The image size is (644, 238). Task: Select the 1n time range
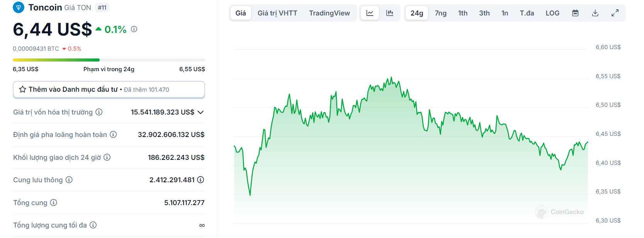505,13
